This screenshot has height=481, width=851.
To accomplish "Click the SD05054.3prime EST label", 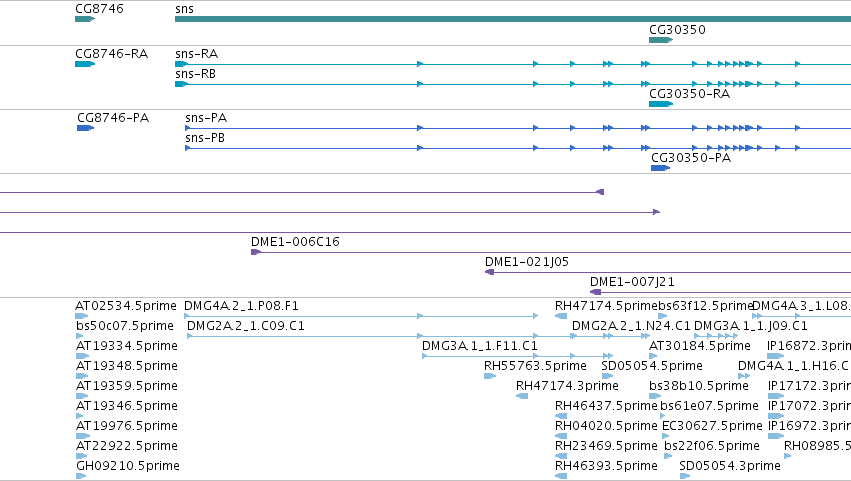I will pos(730,466).
